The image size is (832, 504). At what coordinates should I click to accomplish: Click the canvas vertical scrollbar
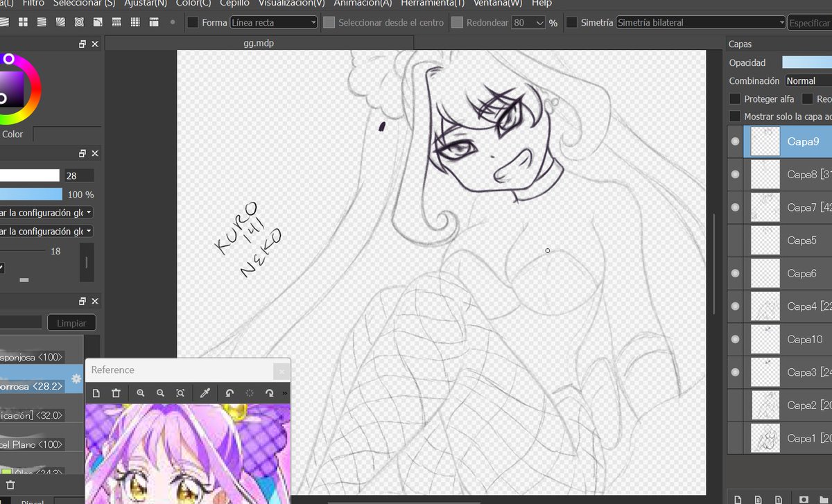click(714, 263)
